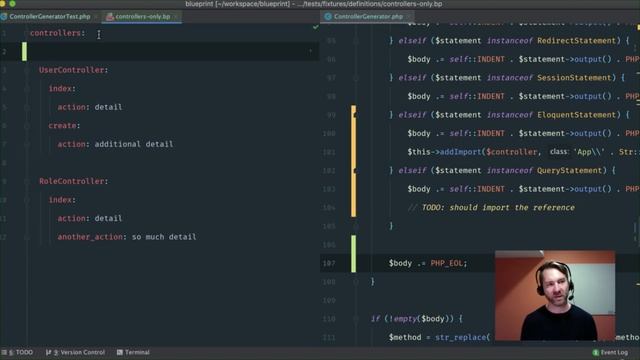Image resolution: width=640 pixels, height=360 pixels.
Task: Click the 'RoleController:' key text
Action: (73, 181)
